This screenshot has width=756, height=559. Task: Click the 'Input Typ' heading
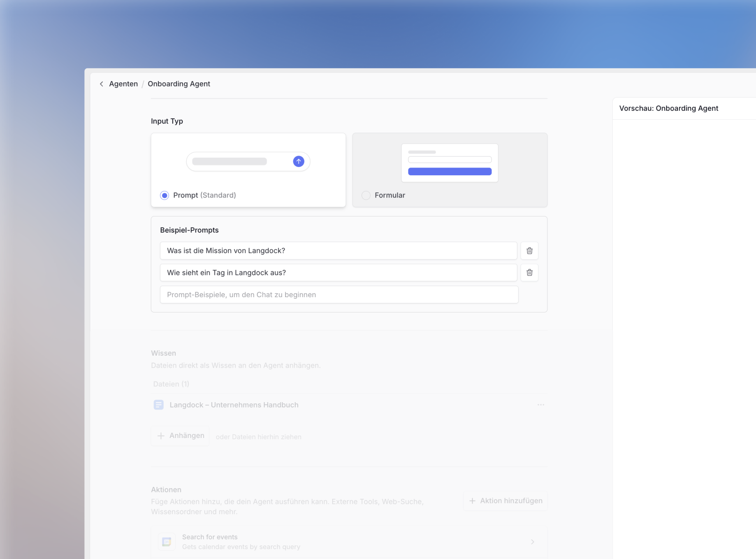167,121
